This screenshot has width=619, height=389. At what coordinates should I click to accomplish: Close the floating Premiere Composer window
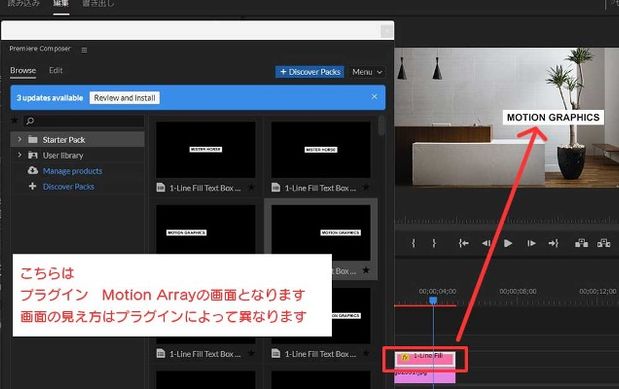(x=387, y=31)
